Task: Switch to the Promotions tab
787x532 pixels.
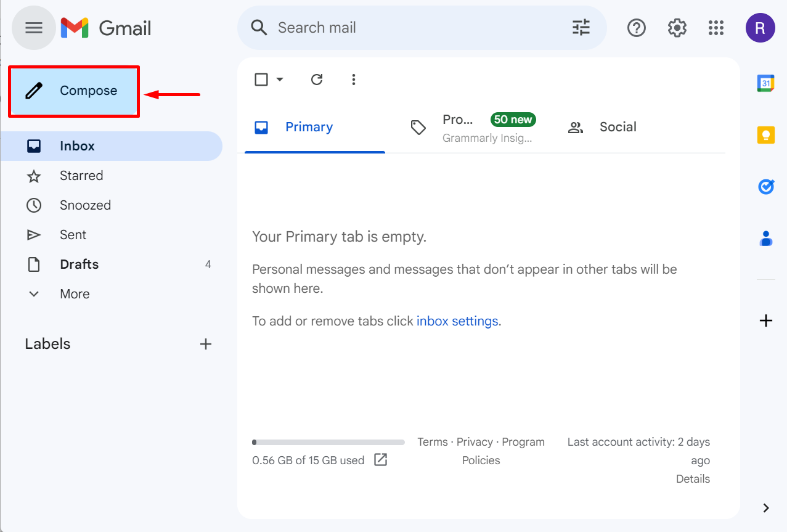Action: point(472,128)
